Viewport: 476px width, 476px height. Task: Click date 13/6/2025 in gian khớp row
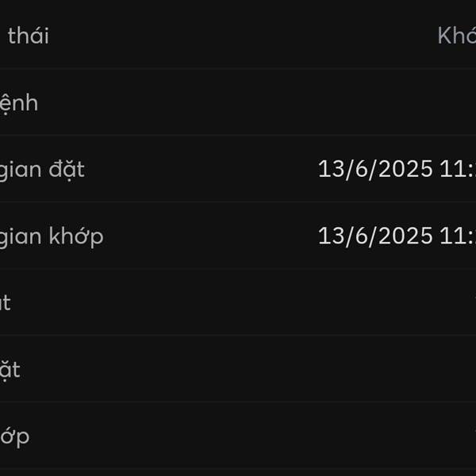click(x=375, y=236)
